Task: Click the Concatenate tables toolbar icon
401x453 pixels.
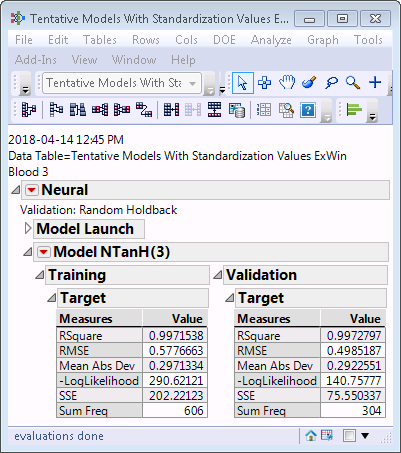Action: (x=214, y=110)
